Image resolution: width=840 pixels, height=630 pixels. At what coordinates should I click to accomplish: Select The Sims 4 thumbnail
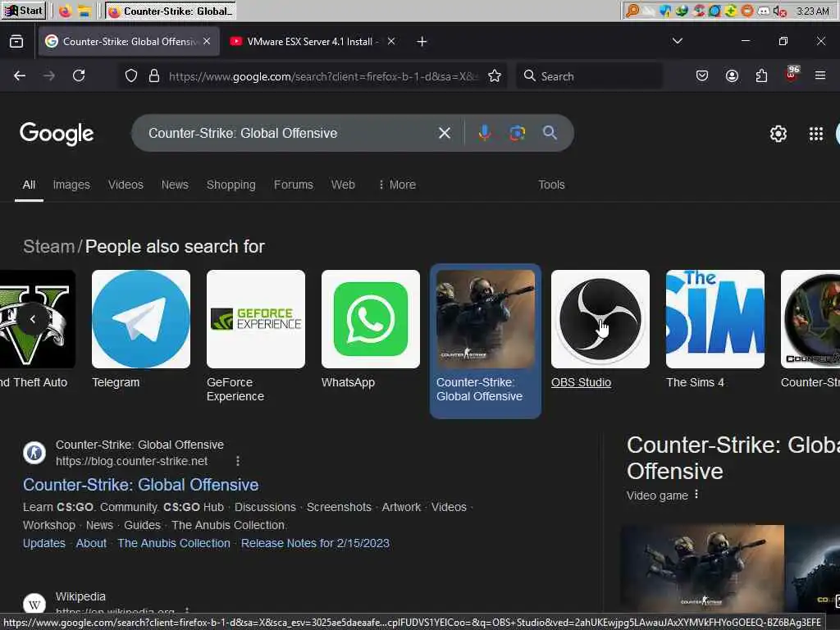(x=714, y=319)
